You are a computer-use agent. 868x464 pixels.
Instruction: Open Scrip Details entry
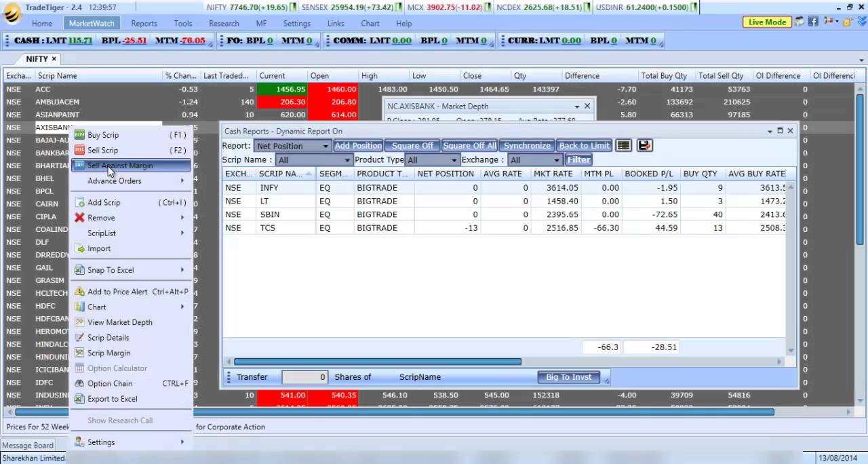point(132,338)
